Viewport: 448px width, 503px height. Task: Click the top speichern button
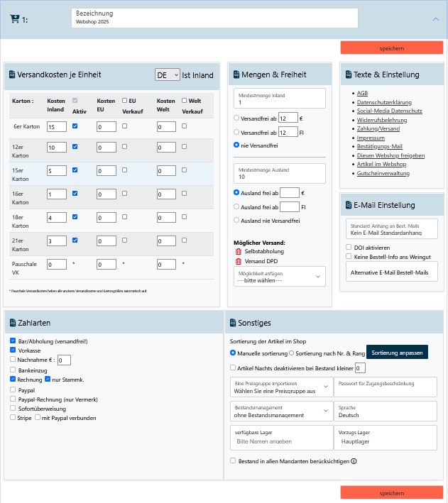(x=392, y=48)
